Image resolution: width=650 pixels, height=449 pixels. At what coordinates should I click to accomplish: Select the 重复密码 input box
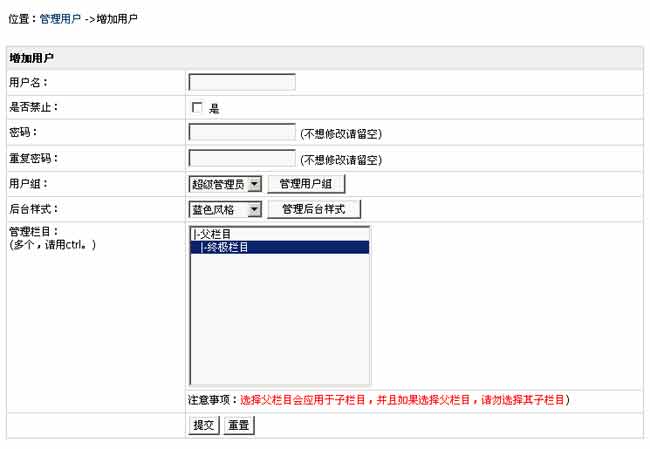click(x=242, y=158)
